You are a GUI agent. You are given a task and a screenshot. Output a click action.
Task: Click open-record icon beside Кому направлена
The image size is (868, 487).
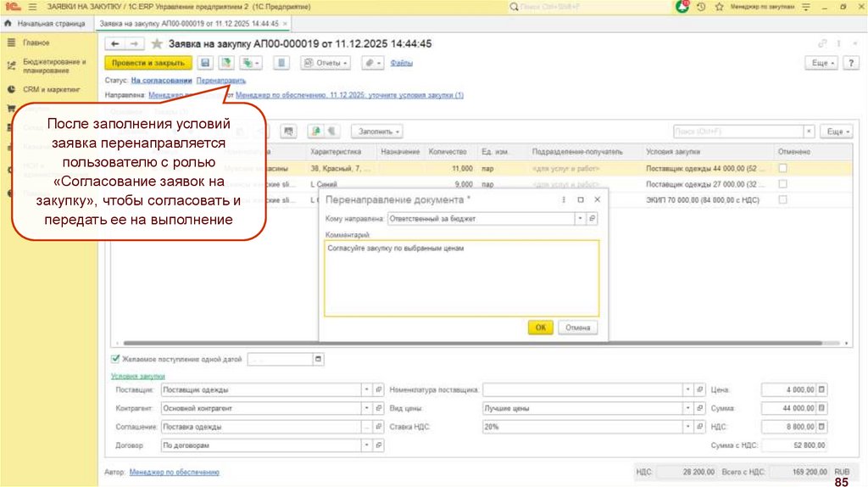[x=593, y=219]
